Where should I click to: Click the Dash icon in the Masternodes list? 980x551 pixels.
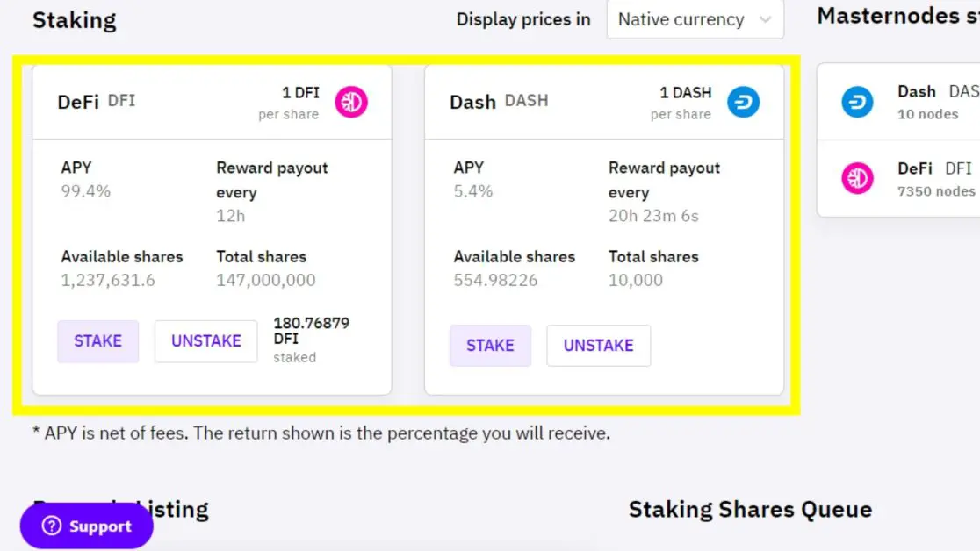tap(857, 102)
